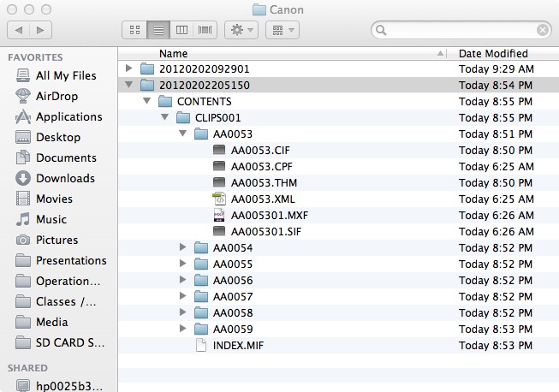Open the arrange items dropdown
Screen dimensions: 559x392
[x=282, y=30]
